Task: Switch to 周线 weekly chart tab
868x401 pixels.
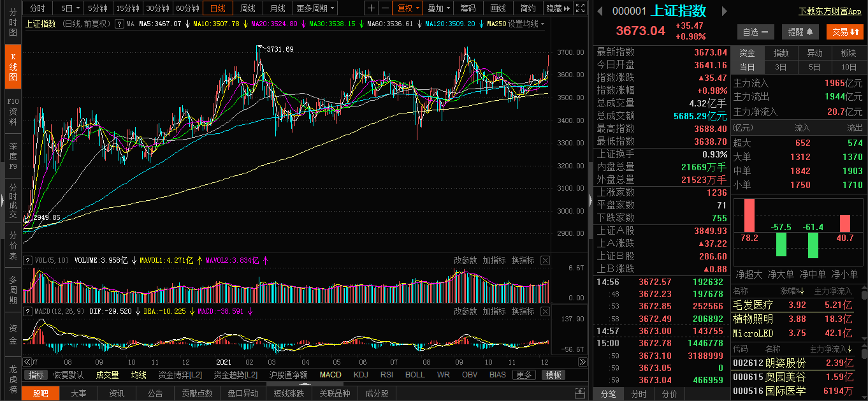Action: [x=247, y=8]
